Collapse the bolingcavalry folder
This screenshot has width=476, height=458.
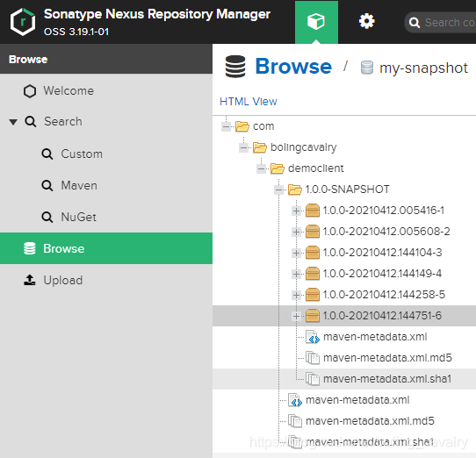coord(244,147)
